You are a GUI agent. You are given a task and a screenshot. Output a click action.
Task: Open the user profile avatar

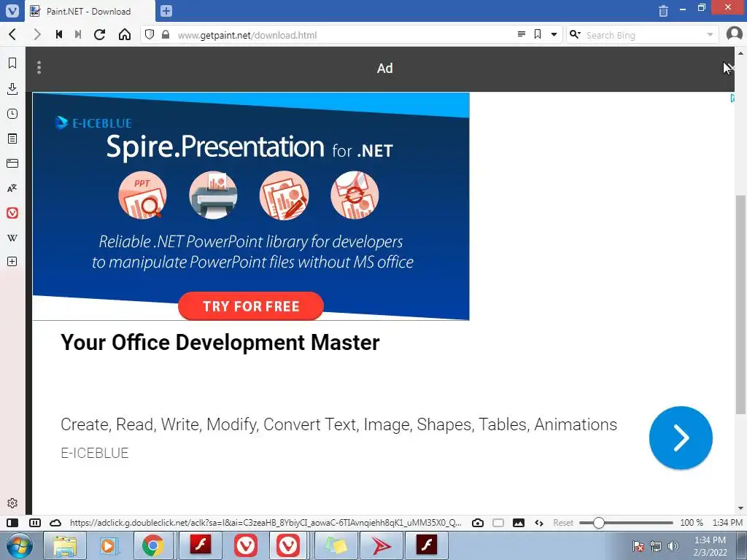tap(734, 34)
